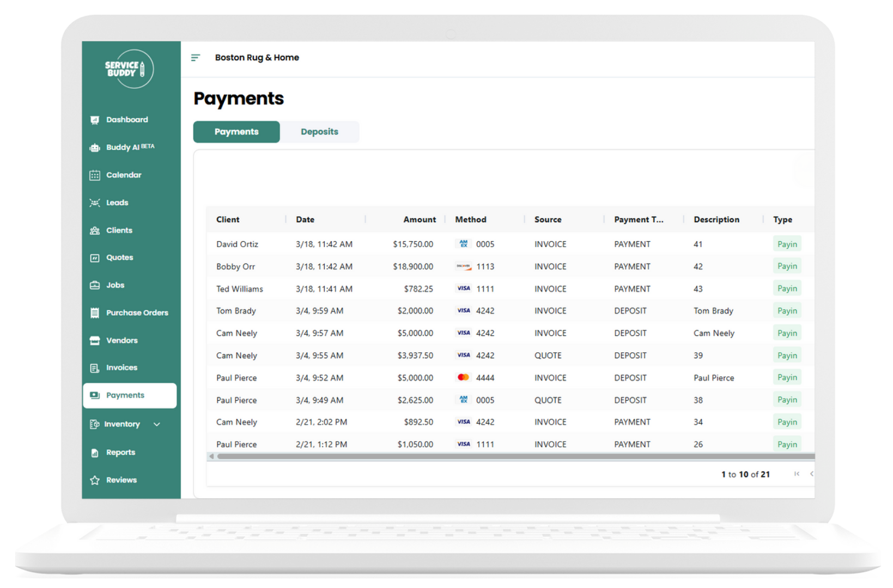Open the Leads menu item
Screen dimensions: 893x588
(x=117, y=203)
